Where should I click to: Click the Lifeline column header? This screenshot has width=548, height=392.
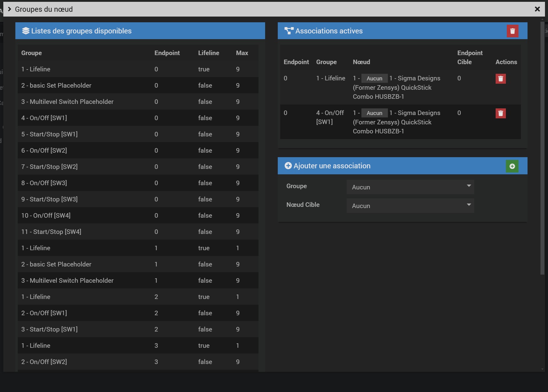(x=209, y=53)
